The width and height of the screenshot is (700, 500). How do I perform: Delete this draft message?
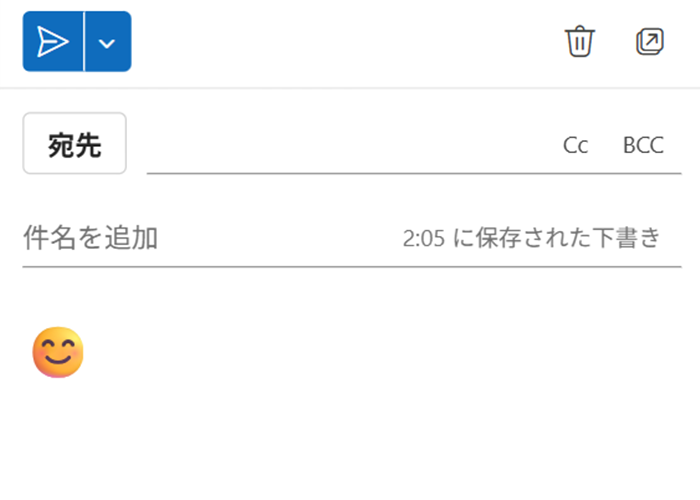coord(580,42)
